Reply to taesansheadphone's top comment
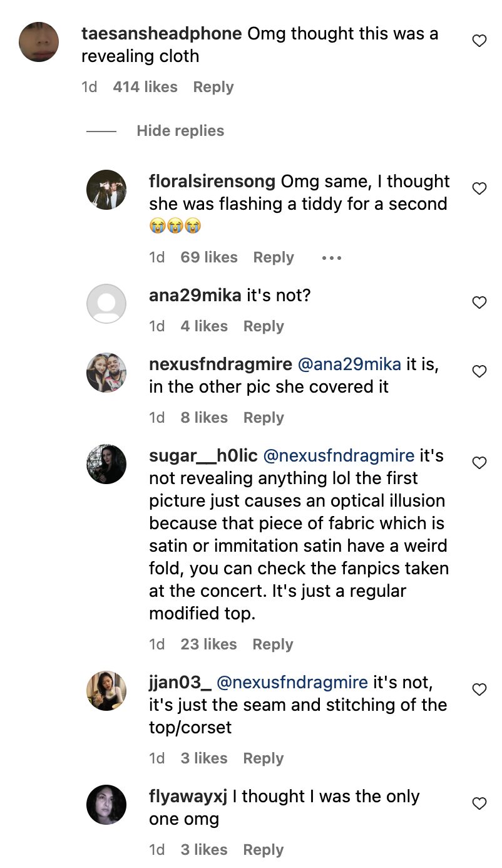This screenshot has height=868, width=502. click(213, 87)
